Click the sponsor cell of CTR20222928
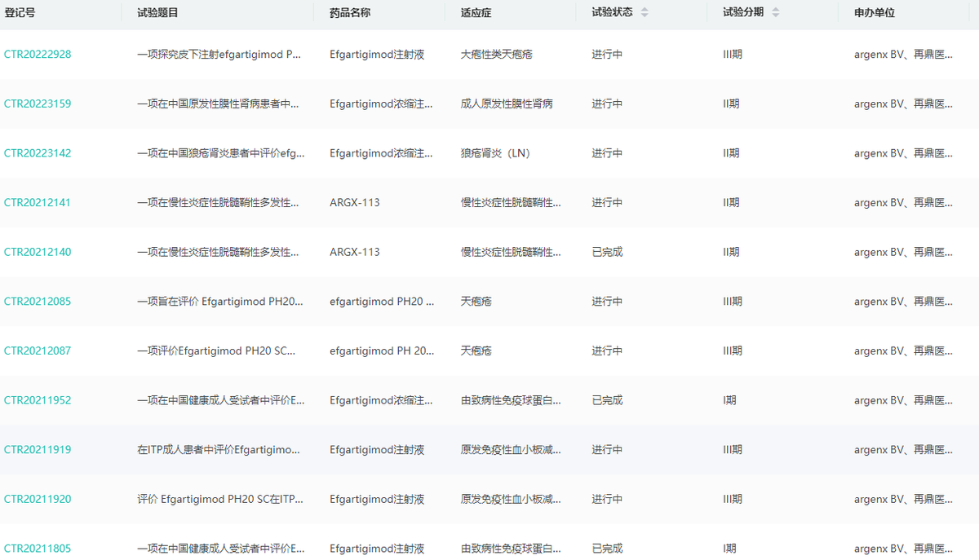The height and width of the screenshot is (560, 979). [x=903, y=55]
